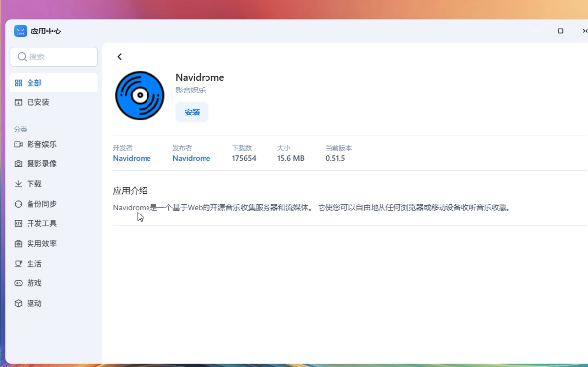The image size is (588, 367).
Task: Click the briefcase icon for 实用效率
Action: (18, 244)
